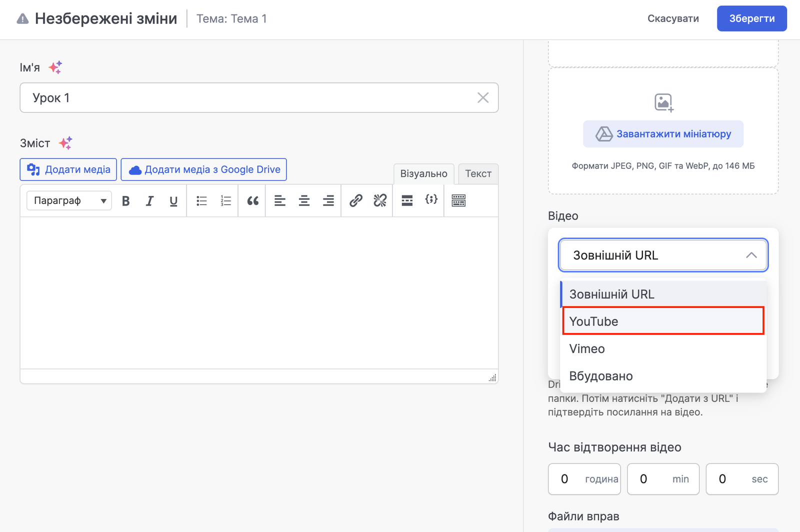Click Завантажити мініатюру button
Image resolution: width=800 pixels, height=532 pixels.
[663, 134]
